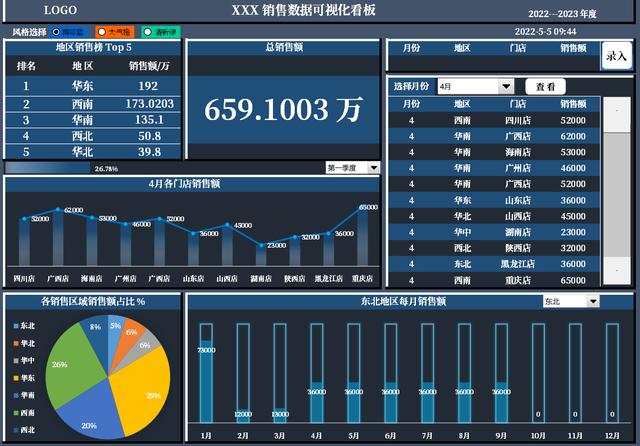Click the 华东 yellow legend marker
The height and width of the screenshot is (446, 640).
point(16,378)
